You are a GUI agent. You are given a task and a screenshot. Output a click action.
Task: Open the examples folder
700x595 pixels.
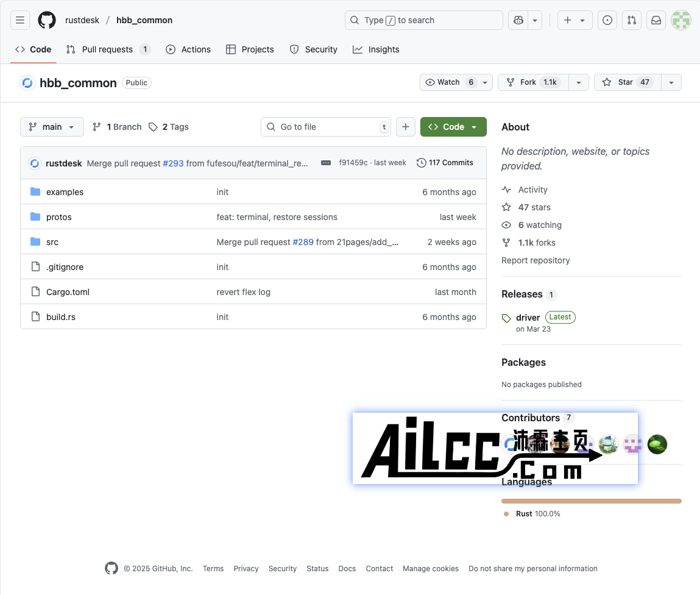coord(65,192)
